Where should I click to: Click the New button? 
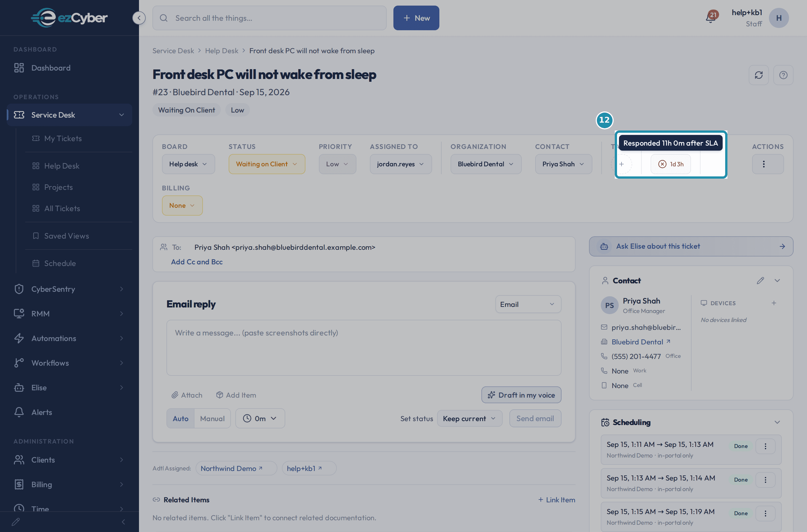[416, 18]
